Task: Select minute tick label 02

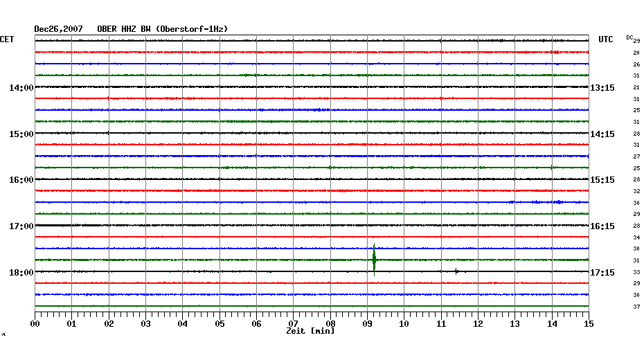Action: [x=109, y=324]
